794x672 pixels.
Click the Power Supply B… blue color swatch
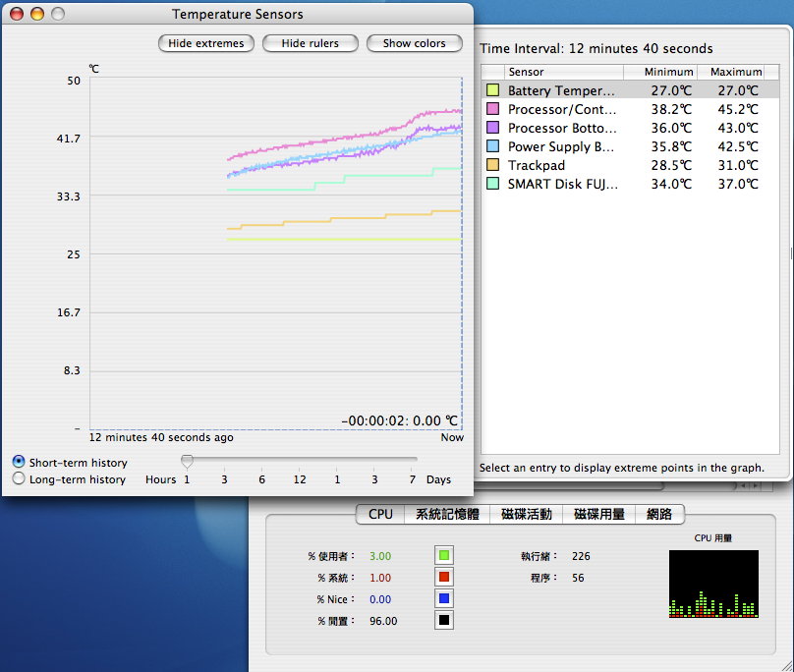(x=492, y=146)
